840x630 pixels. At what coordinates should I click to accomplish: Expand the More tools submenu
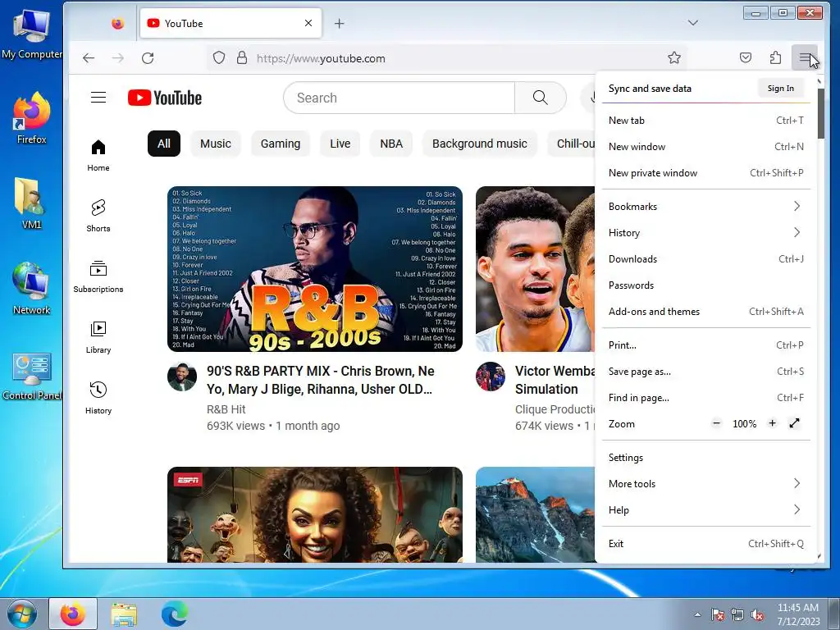tap(706, 483)
